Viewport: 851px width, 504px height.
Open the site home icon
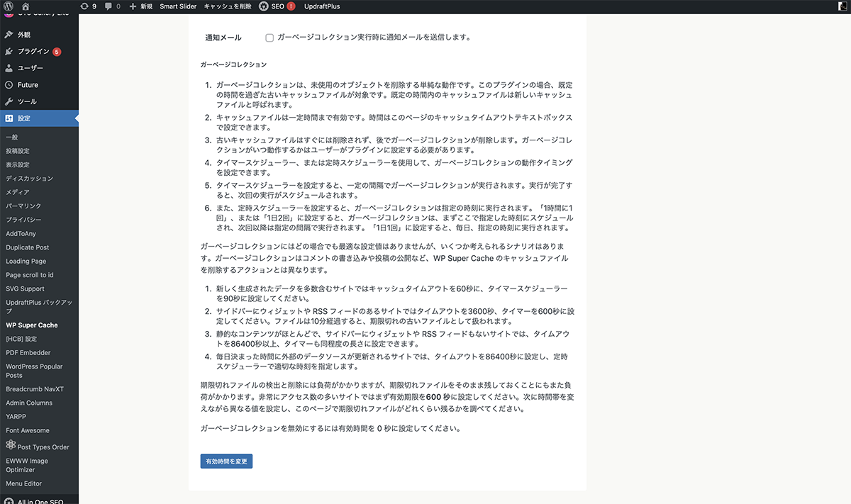[x=26, y=6]
